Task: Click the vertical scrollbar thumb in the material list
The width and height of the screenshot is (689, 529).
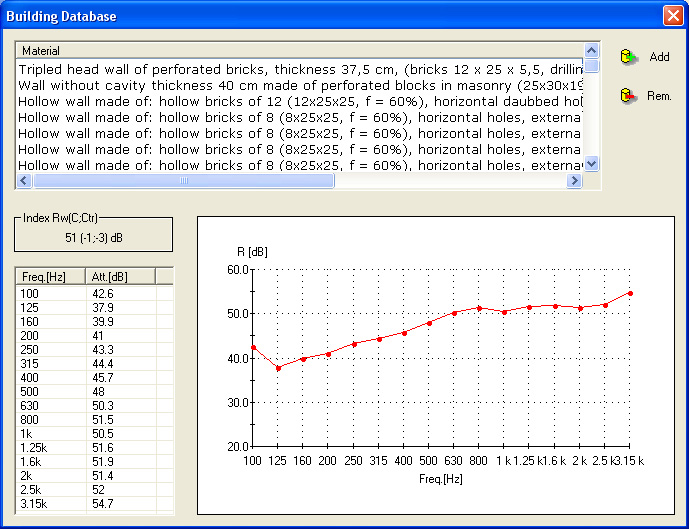Action: click(x=591, y=65)
